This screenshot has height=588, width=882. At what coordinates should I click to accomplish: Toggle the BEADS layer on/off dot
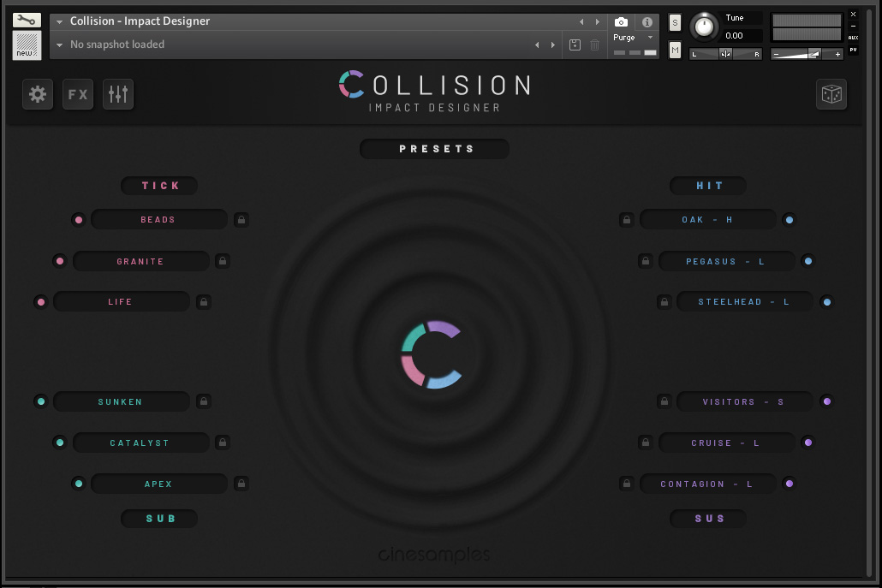[79, 220]
